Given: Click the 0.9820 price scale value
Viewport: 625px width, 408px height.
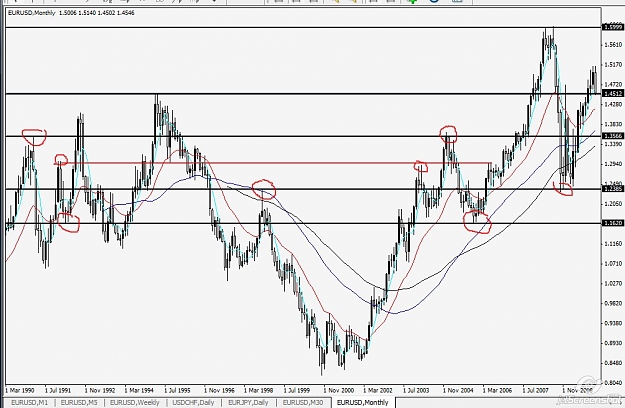Looking at the screenshot, I should pyautogui.click(x=613, y=303).
